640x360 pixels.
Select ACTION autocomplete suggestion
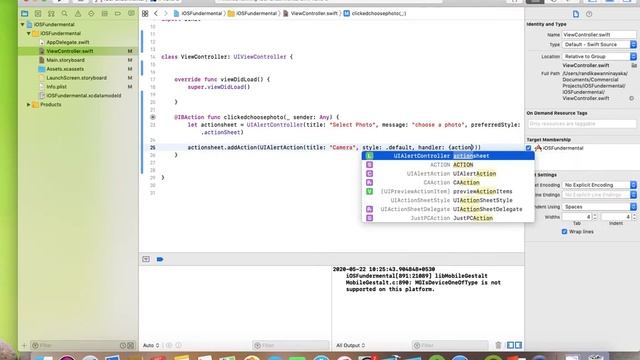pyautogui.click(x=448, y=165)
